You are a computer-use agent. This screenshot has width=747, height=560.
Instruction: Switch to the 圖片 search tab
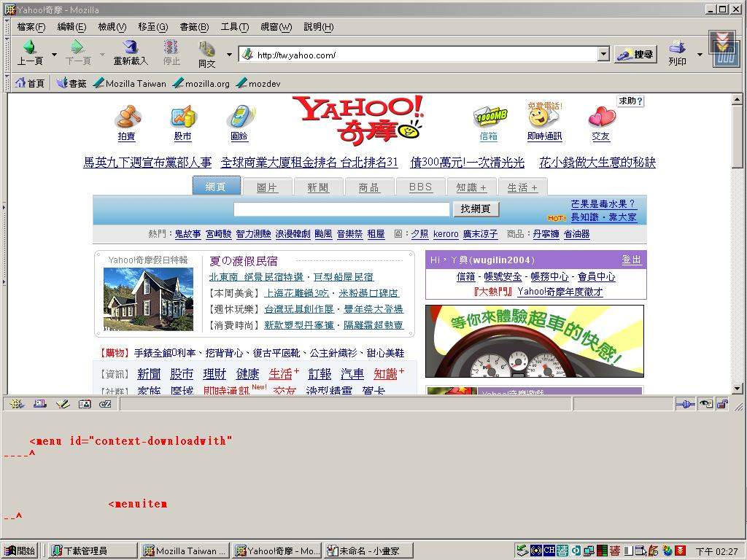(x=267, y=187)
